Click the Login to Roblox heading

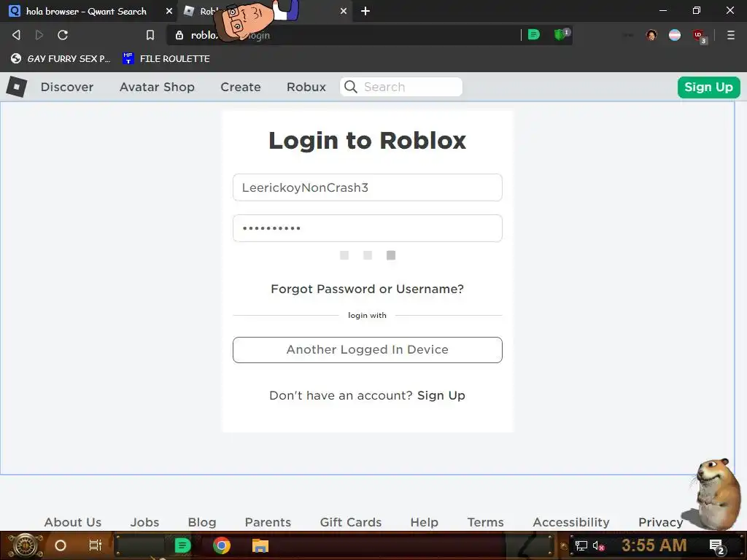click(x=368, y=141)
